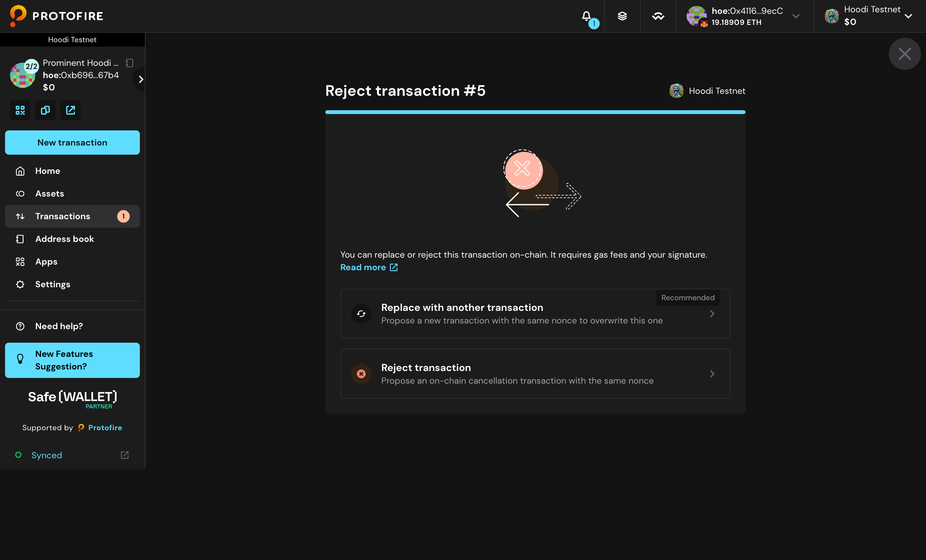Click the New transaction button
The image size is (926, 560).
(72, 142)
